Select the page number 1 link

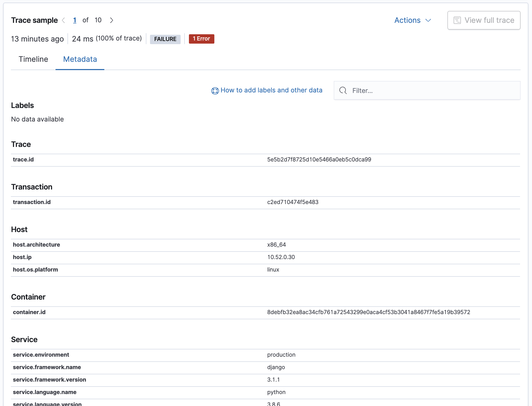coord(75,20)
